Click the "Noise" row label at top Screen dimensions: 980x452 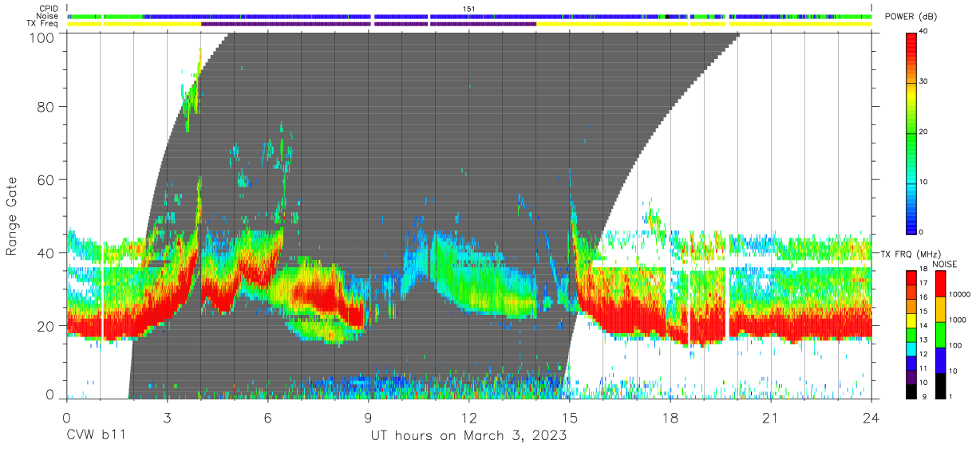[46, 16]
